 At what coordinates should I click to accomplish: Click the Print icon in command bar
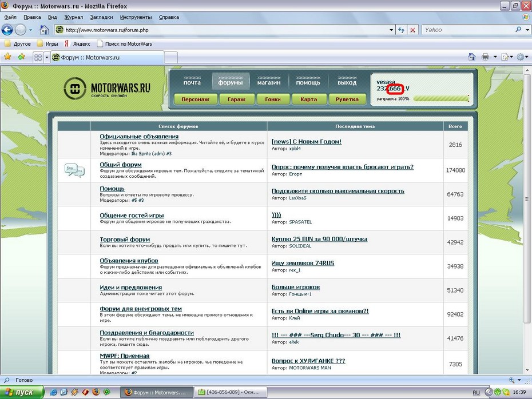[485, 57]
